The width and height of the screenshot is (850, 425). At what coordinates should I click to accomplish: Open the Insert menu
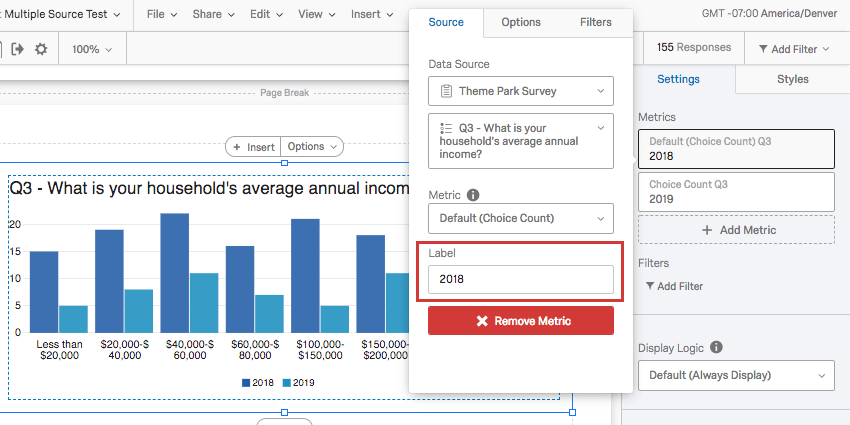372,15
